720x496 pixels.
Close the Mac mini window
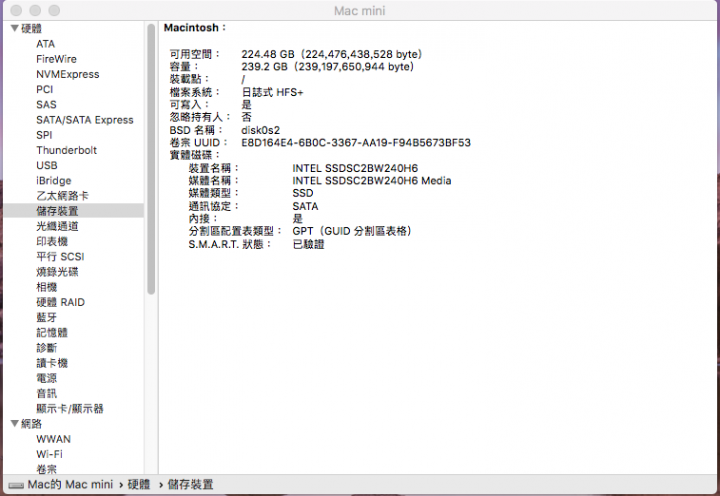pyautogui.click(x=16, y=10)
